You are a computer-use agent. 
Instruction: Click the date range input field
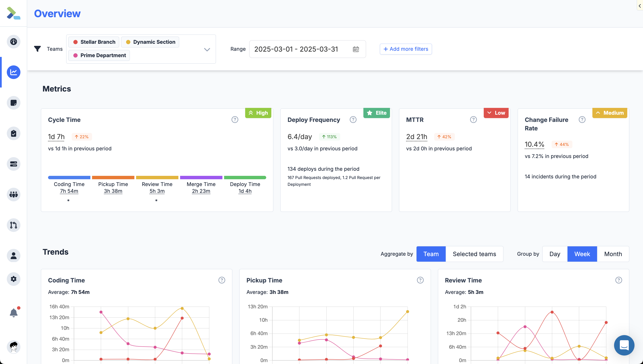coord(296,49)
